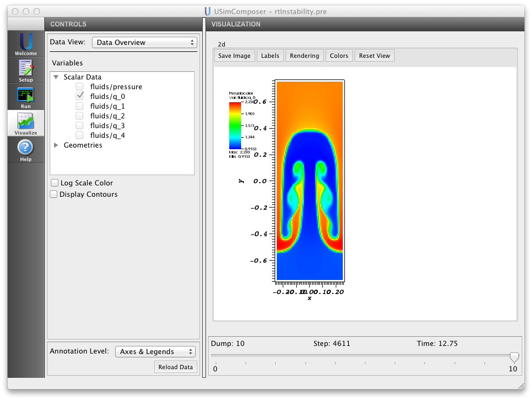Check the fluids/q_3 variable
Screen dimensions: 532x400
tap(79, 125)
